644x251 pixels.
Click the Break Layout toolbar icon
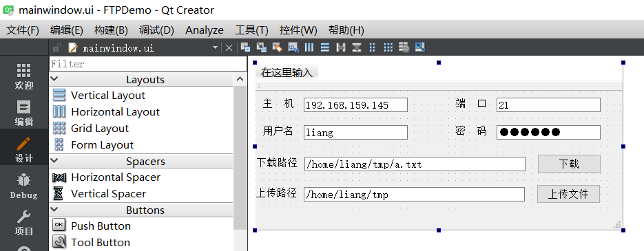tap(404, 47)
